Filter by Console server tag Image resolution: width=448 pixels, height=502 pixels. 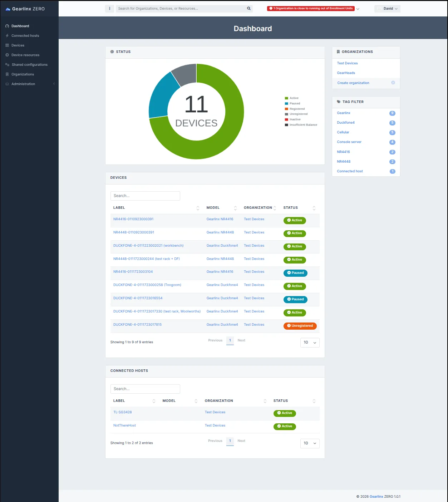pos(349,142)
